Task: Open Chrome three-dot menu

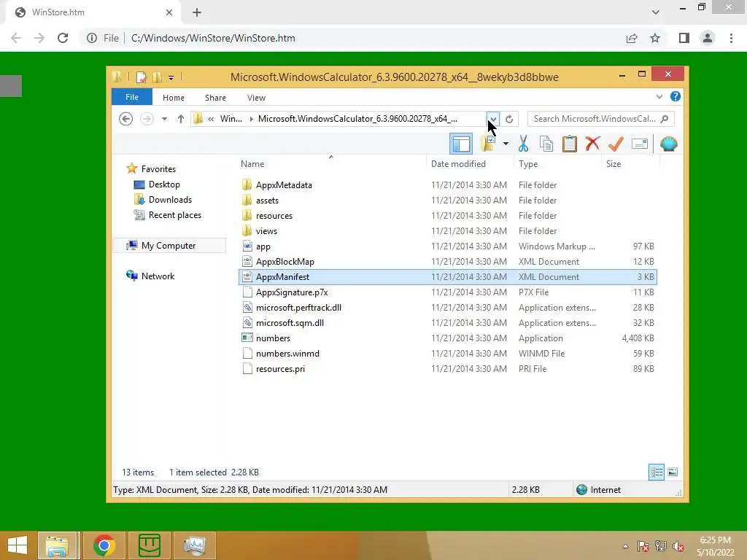Action: (x=731, y=38)
